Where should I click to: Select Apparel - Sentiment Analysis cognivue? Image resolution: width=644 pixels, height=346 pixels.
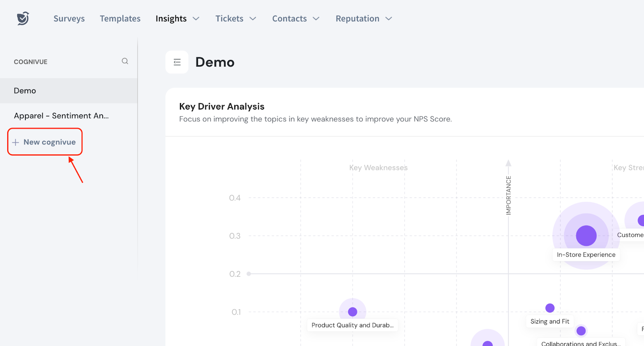[61, 116]
